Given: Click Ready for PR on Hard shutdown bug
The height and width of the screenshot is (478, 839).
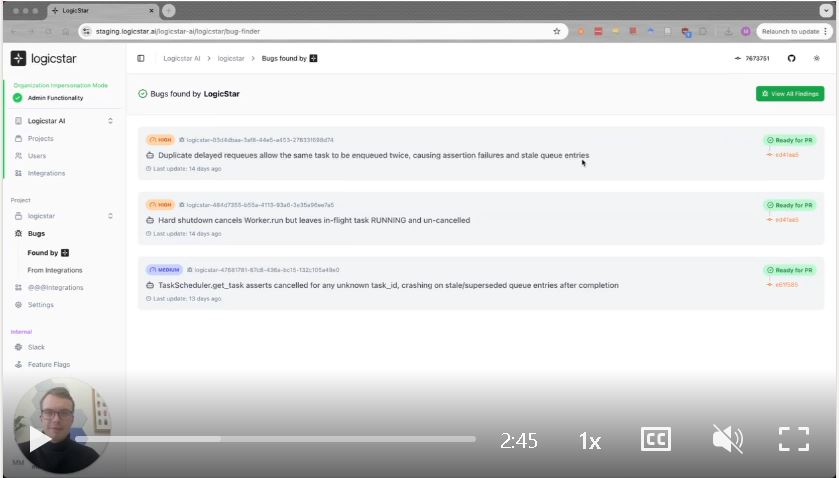Looking at the screenshot, I should click(x=790, y=205).
